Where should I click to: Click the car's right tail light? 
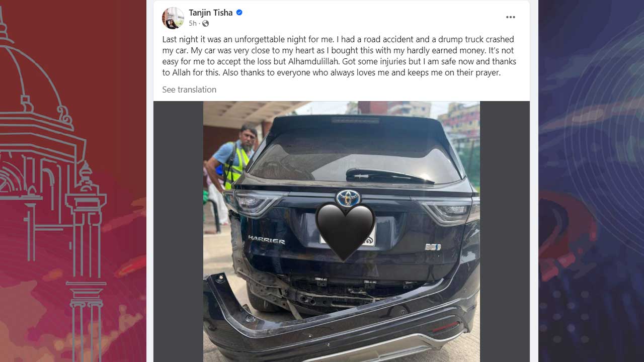click(x=446, y=210)
